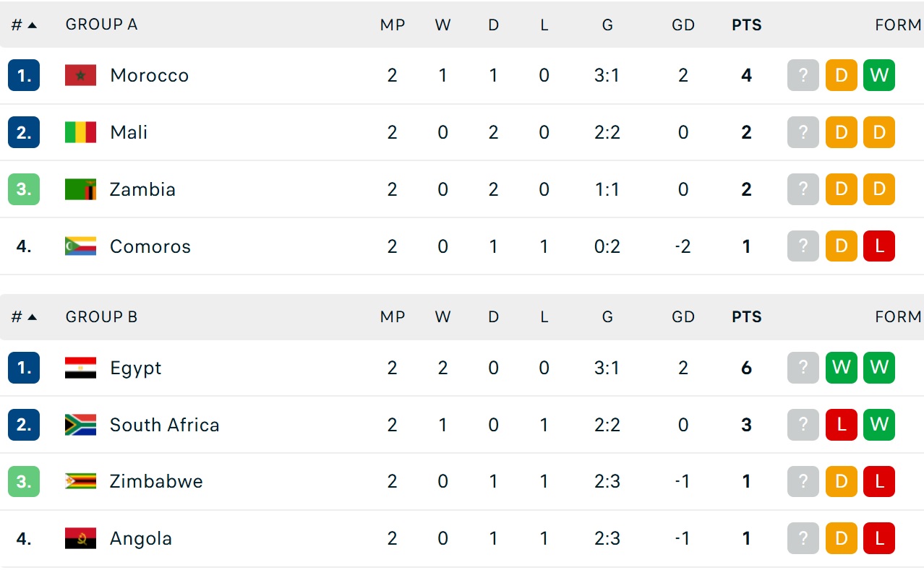
Task: Click the Angola flag icon
Action: [80, 538]
